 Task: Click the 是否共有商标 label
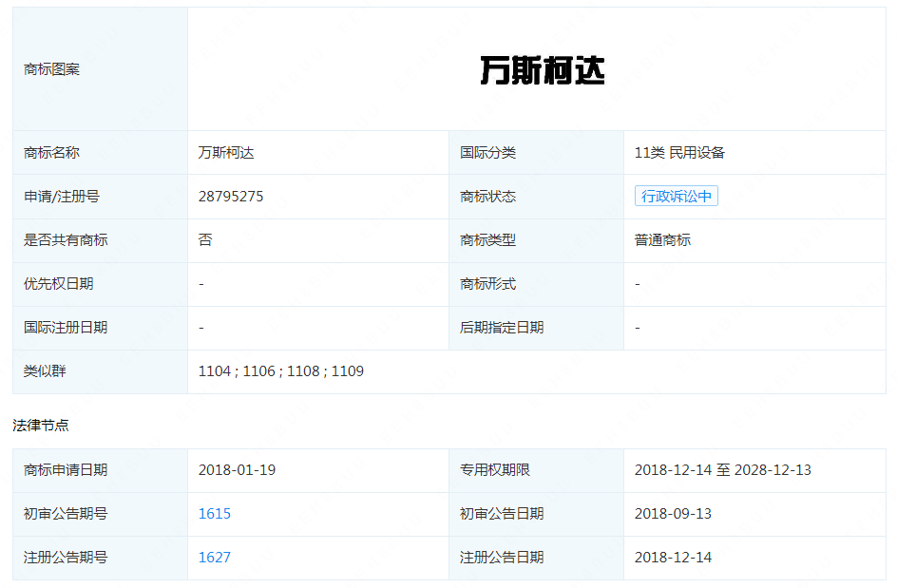pyautogui.click(x=66, y=240)
